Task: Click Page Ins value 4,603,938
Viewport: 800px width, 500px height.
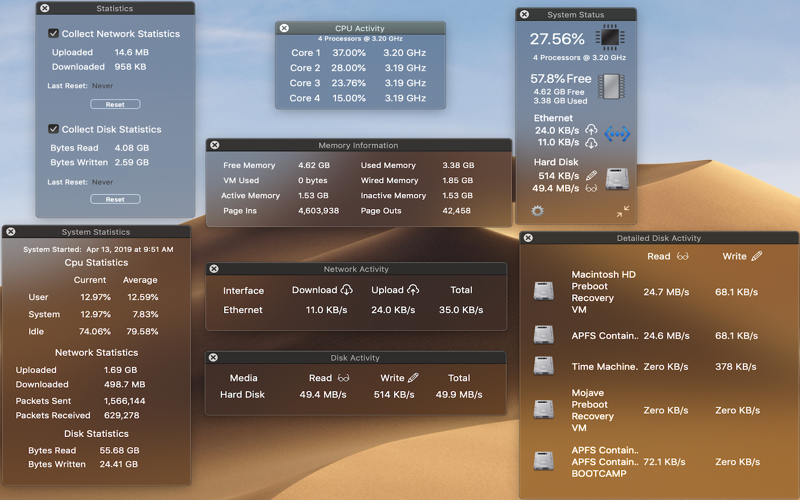Action: (318, 211)
